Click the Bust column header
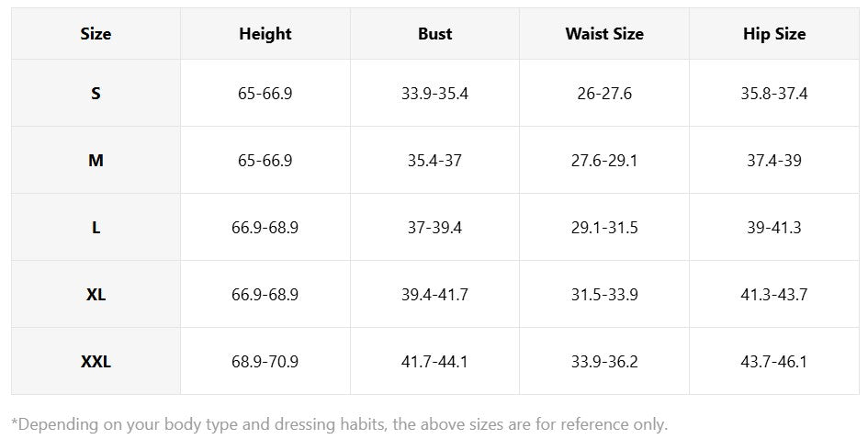 click(x=434, y=34)
